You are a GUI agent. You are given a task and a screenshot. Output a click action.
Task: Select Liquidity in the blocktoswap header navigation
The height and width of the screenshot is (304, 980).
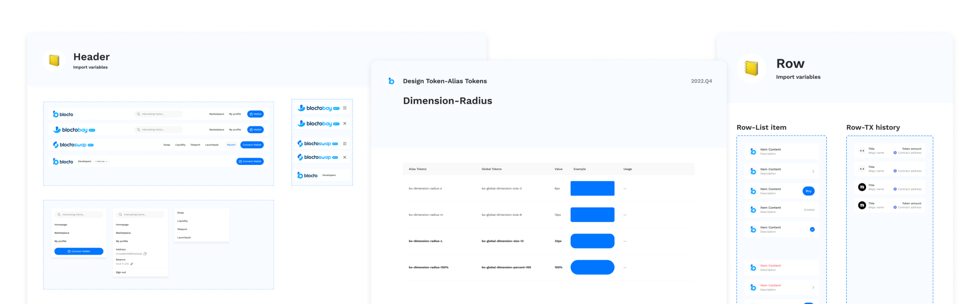coord(180,145)
